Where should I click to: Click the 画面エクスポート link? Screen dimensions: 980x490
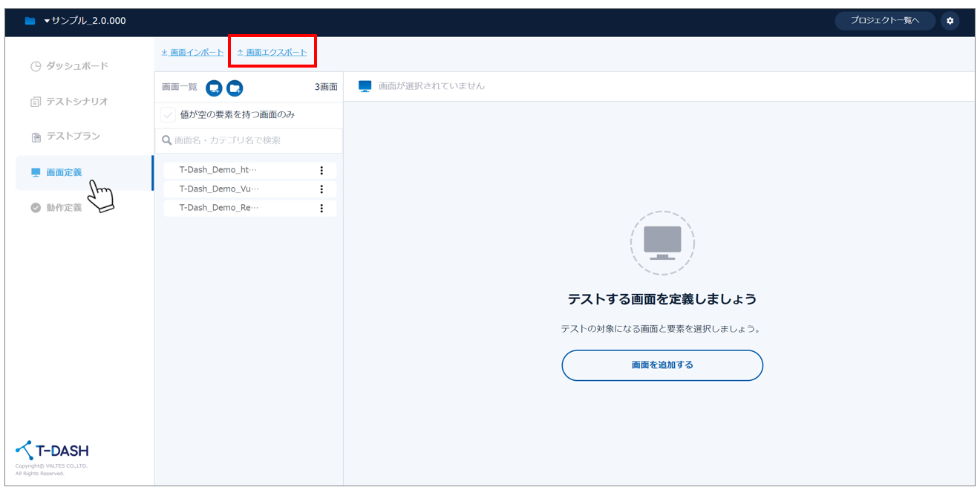pos(272,53)
